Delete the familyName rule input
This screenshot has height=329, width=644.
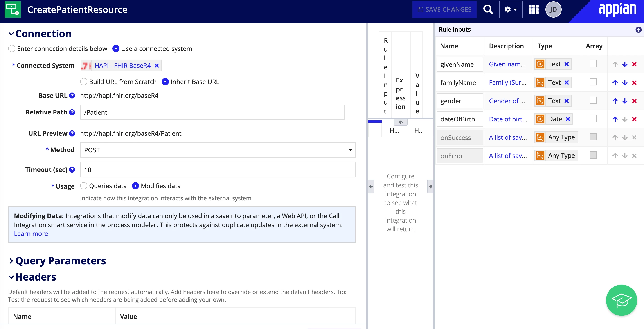634,83
